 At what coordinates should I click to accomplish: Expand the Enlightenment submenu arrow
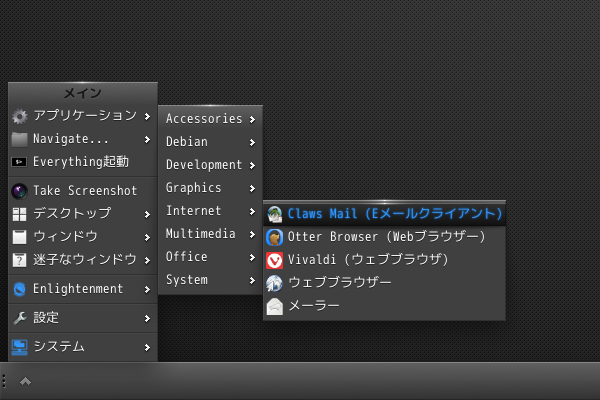pyautogui.click(x=147, y=289)
